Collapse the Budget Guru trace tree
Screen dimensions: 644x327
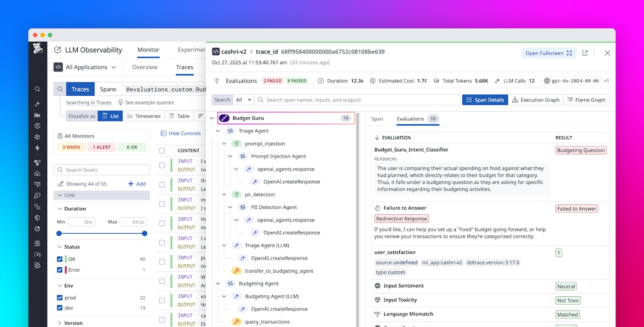212,117
